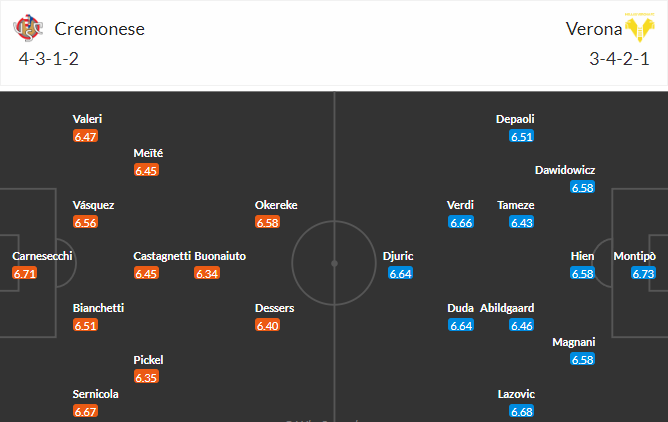Open the Cremonese team name link
Screen dimensions: 668x422
tap(100, 29)
